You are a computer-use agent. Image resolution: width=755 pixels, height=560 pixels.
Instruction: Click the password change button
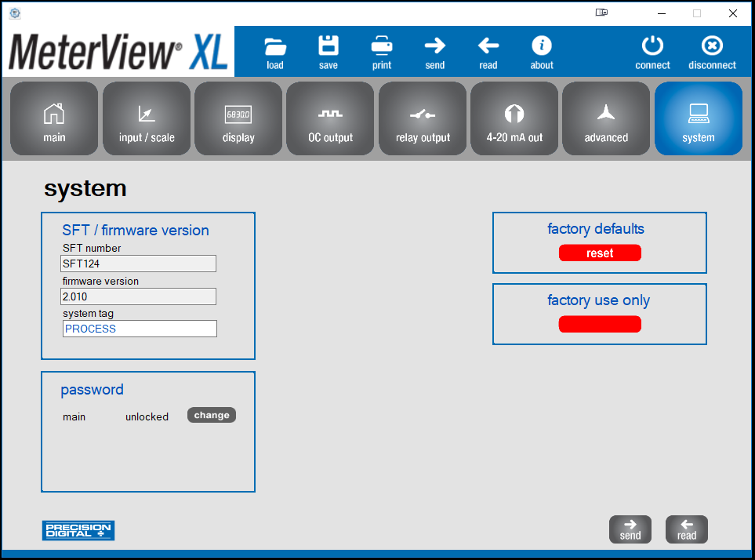212,415
